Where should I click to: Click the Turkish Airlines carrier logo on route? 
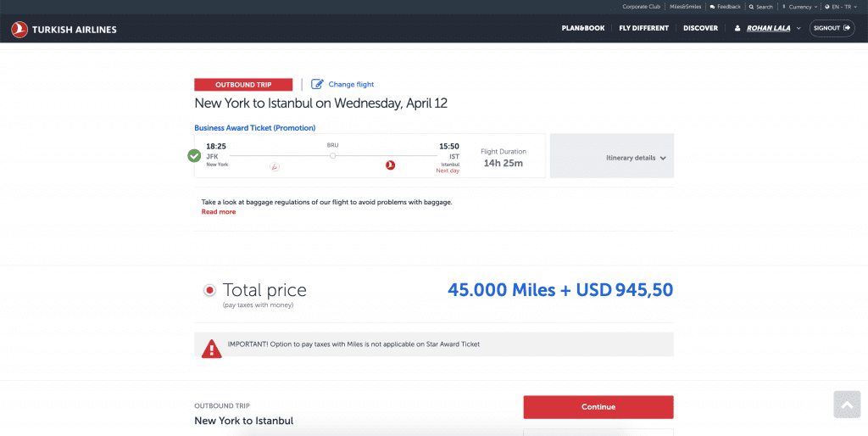click(390, 165)
